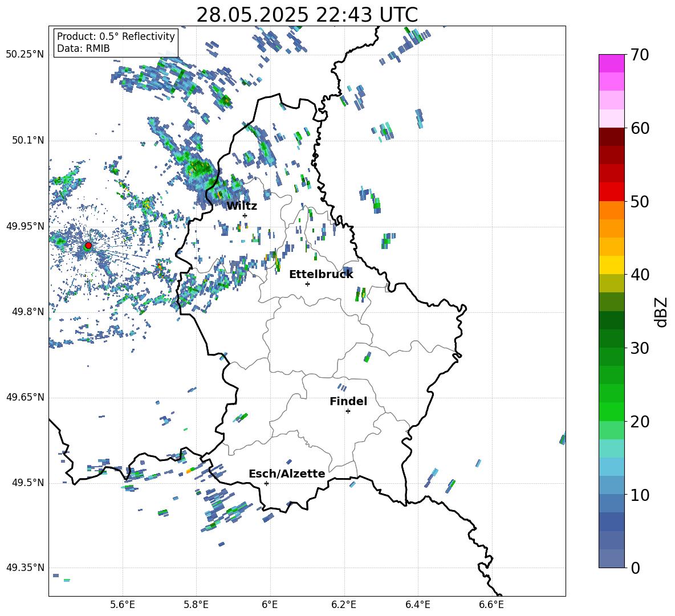Click the 49.95°N latitude label
675x616 pixels.
(x=25, y=226)
